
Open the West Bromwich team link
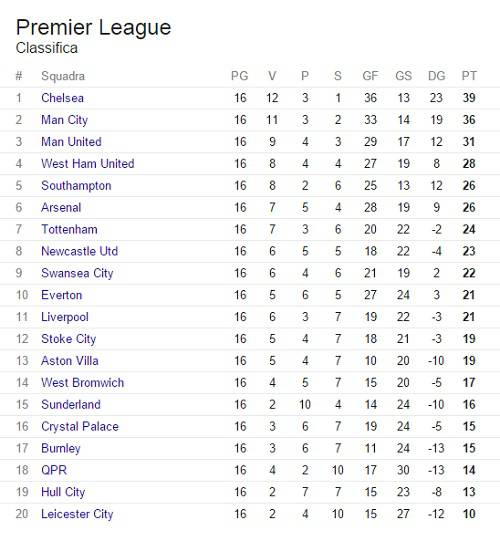(82, 383)
